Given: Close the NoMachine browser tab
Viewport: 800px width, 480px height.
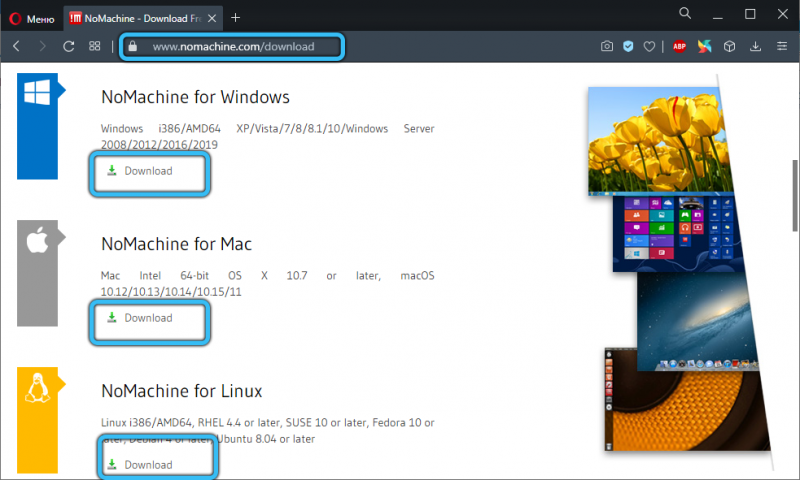Looking at the screenshot, I should click(212, 18).
